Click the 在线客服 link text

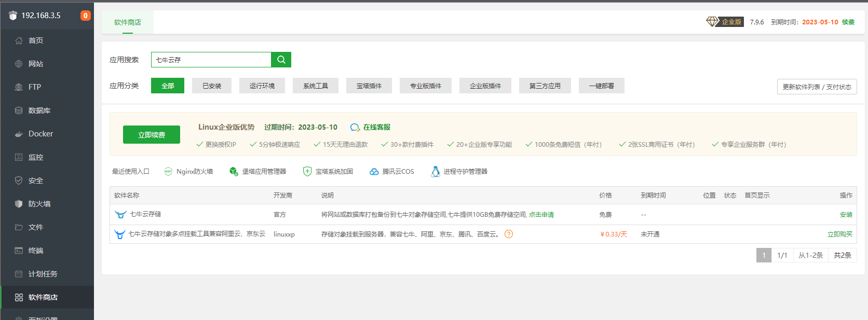[x=377, y=128]
